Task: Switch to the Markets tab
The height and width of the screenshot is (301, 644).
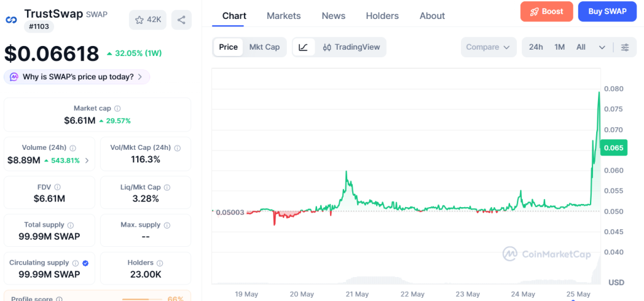Action: coord(284,16)
